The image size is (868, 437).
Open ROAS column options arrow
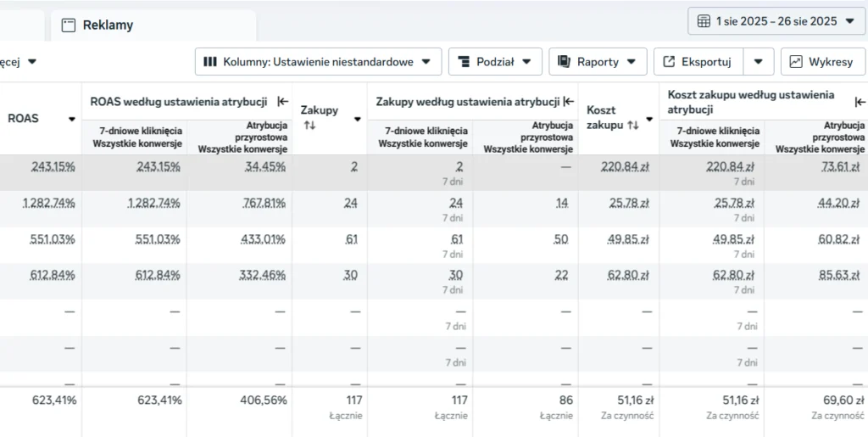(x=71, y=119)
